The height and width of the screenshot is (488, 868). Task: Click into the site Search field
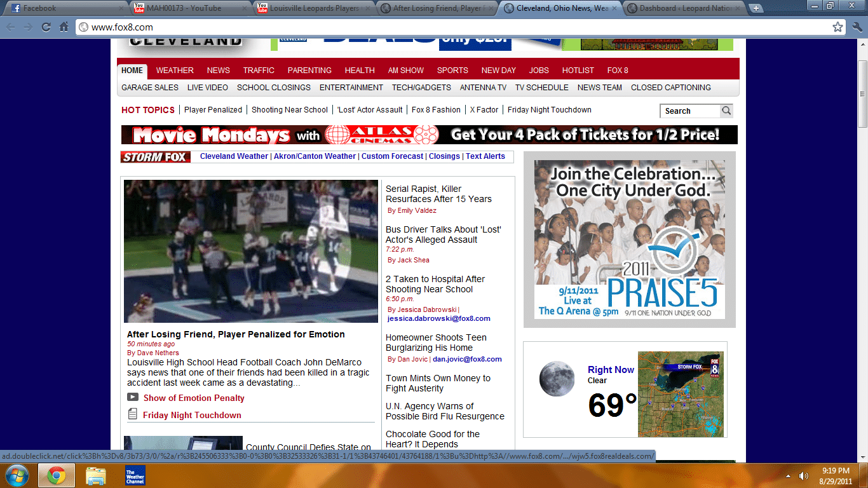(690, 111)
